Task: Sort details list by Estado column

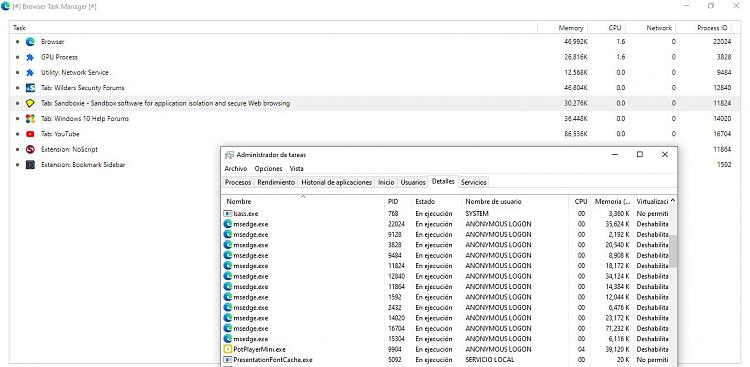Action: pyautogui.click(x=437, y=201)
